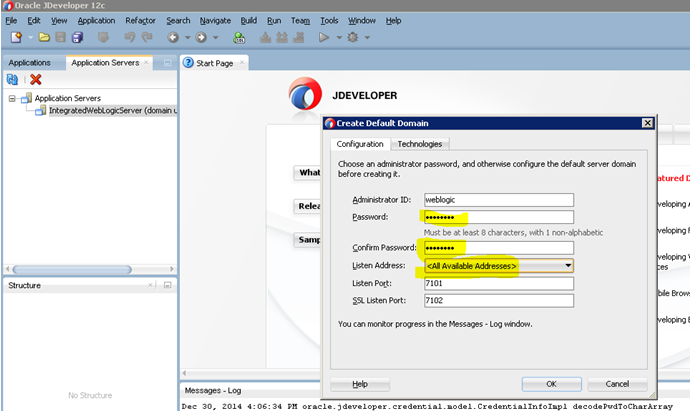Open the View menu
Screen dimensions: 692x418
(x=59, y=20)
